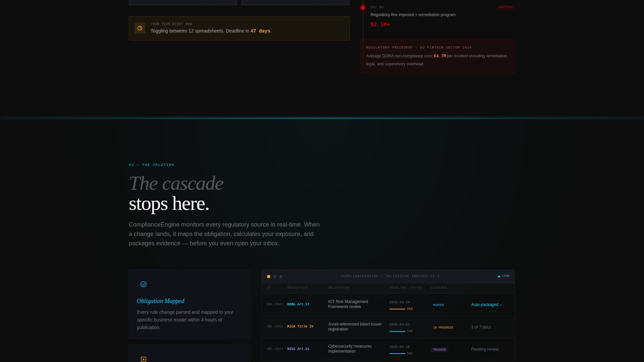Click the DORA Art.17 regulation link

[x=298, y=304]
